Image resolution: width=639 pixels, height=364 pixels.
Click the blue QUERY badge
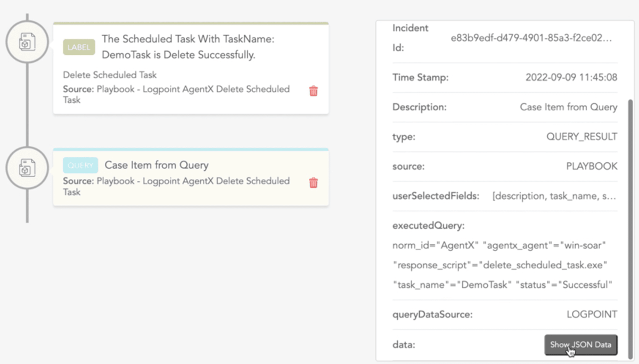pos(80,165)
